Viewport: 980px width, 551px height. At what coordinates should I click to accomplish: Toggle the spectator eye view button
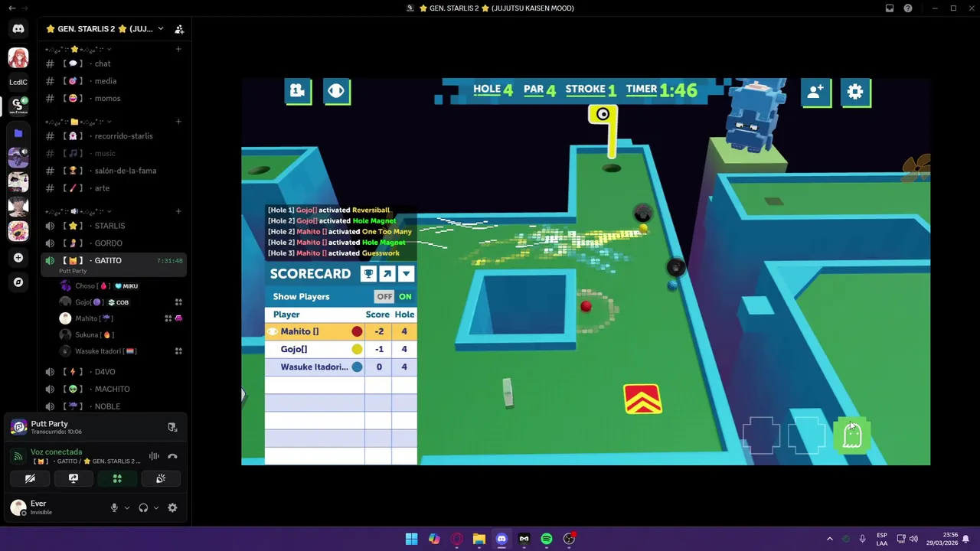(336, 91)
